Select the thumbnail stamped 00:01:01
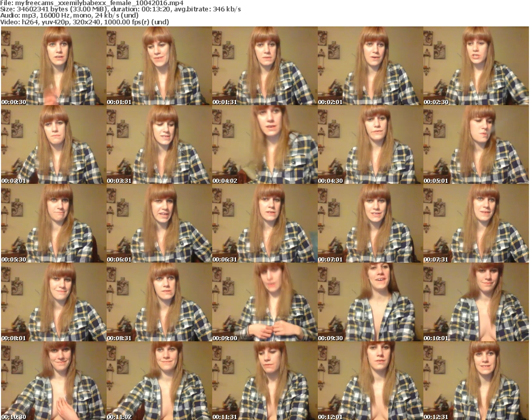 click(159, 66)
